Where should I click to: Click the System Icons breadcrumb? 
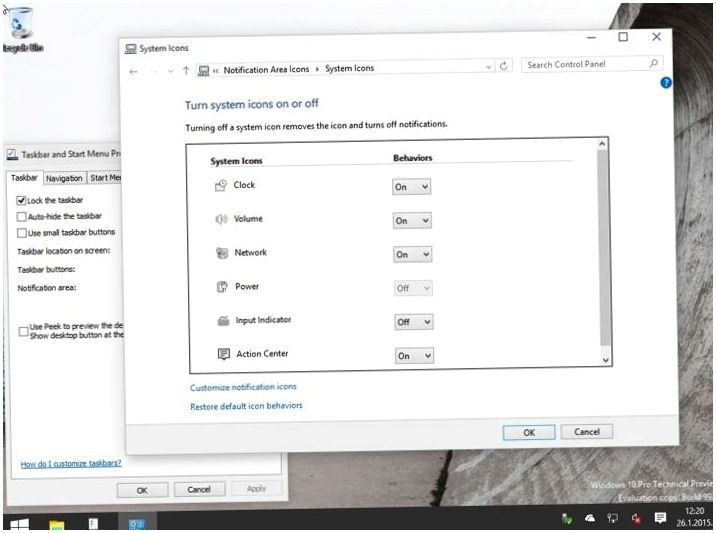[349, 68]
